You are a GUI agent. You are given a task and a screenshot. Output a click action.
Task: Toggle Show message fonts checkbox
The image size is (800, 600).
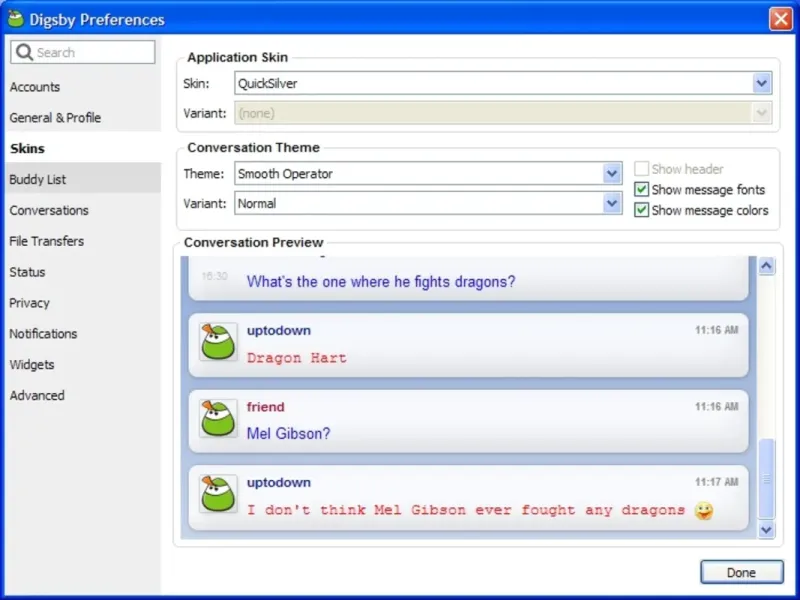(641, 189)
